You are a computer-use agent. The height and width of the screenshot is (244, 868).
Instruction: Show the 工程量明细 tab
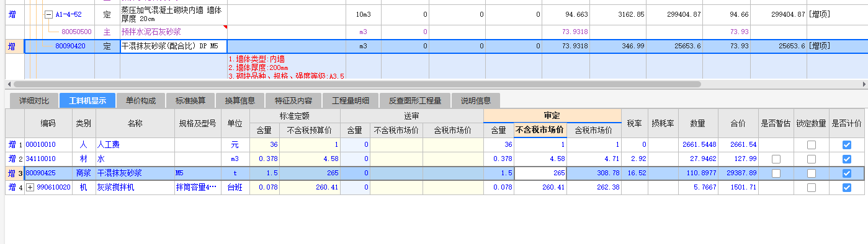(351, 100)
